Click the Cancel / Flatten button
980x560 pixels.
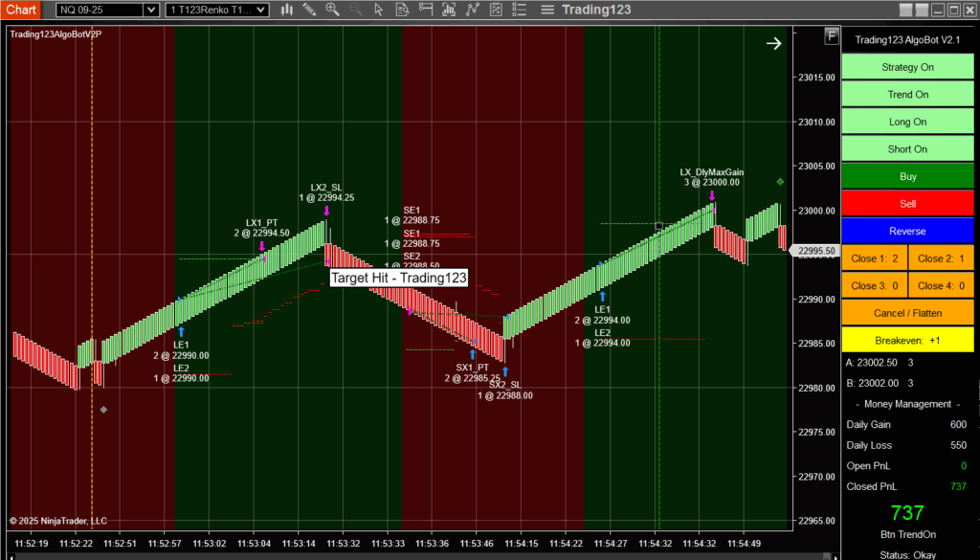907,313
